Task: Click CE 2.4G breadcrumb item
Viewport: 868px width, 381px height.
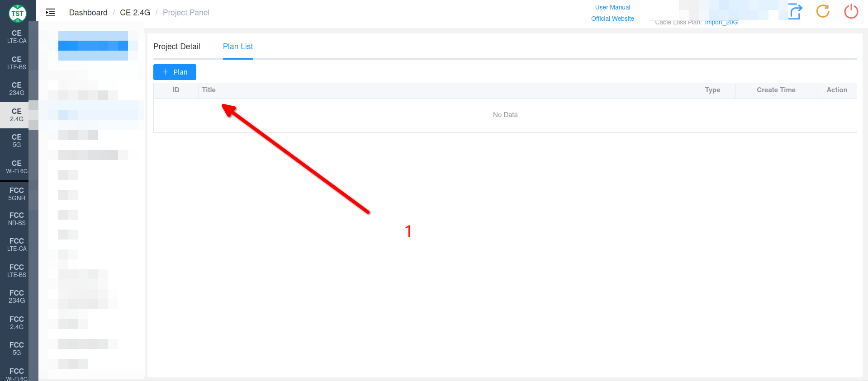Action: [135, 13]
